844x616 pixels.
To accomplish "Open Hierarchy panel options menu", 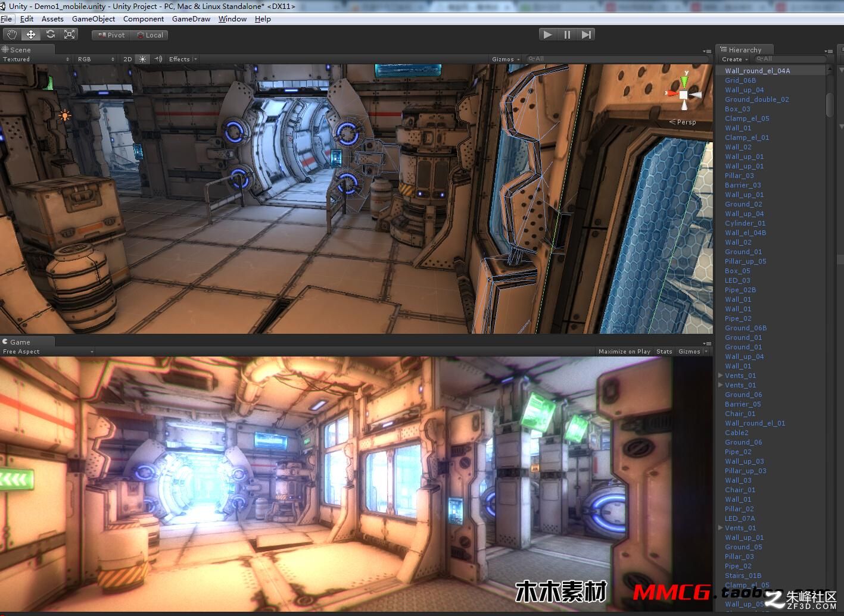I will coord(829,51).
